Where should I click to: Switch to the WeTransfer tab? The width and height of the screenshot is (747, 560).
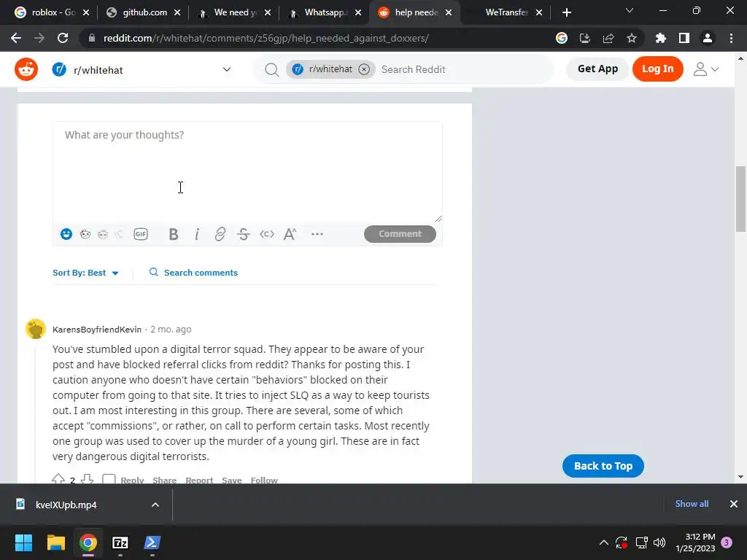(x=506, y=13)
